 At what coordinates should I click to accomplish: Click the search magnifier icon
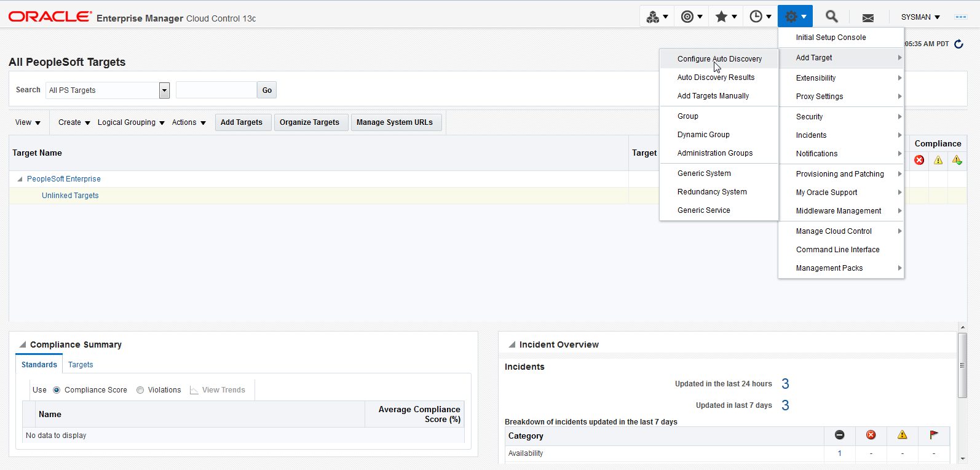(x=831, y=17)
